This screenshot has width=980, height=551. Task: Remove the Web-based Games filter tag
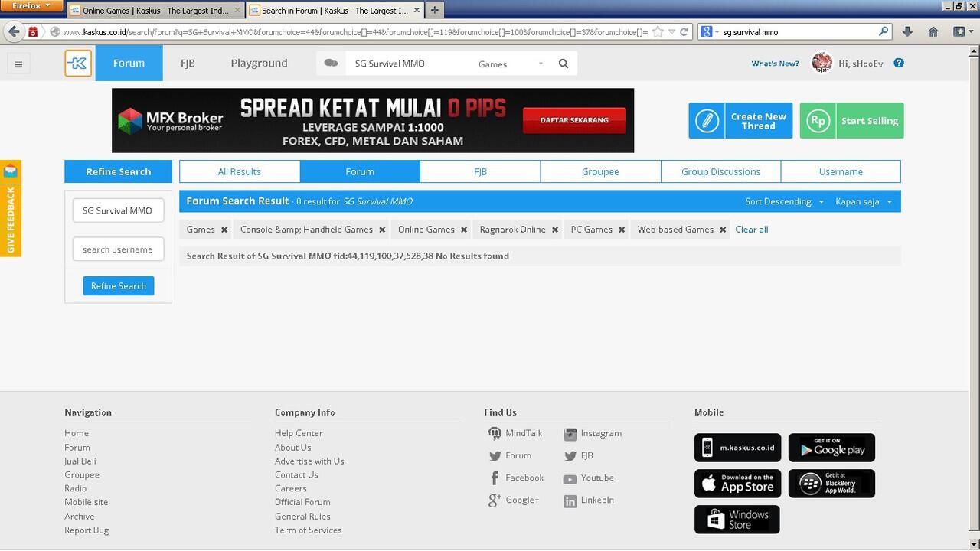(x=723, y=230)
